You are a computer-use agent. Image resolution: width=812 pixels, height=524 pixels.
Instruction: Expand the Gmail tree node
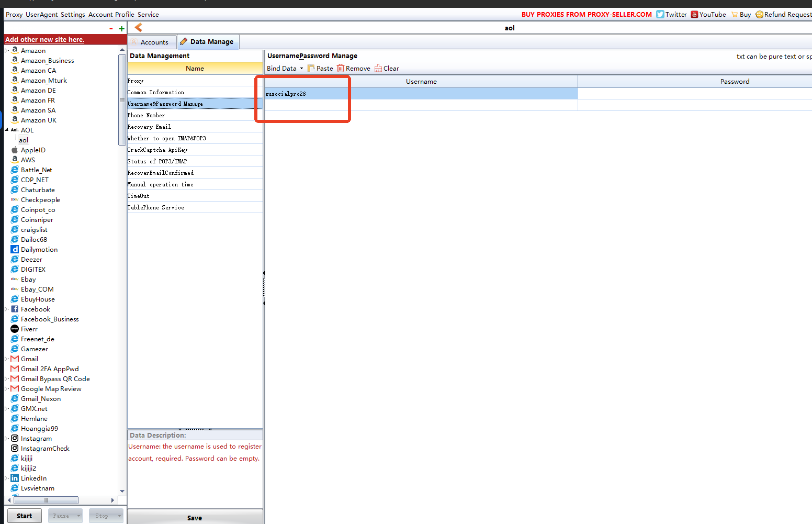[x=7, y=359]
